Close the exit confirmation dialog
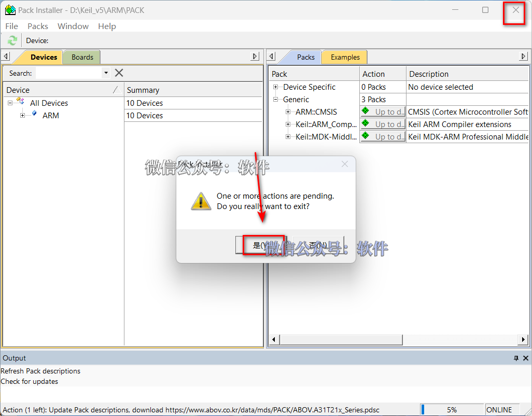Viewport: 532px width, 416px height. [345, 164]
